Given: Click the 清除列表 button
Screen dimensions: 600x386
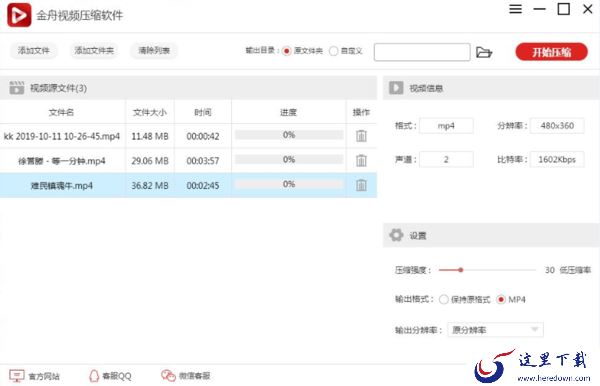Looking at the screenshot, I should tap(154, 50).
